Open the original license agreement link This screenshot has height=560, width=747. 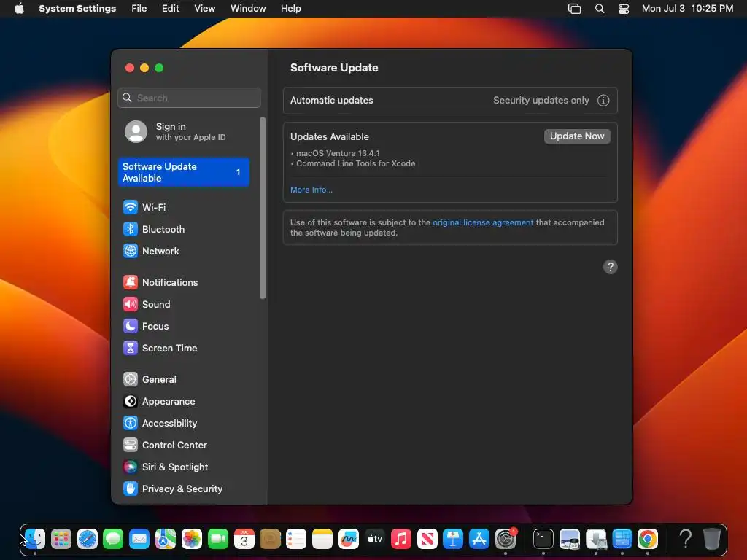(483, 222)
